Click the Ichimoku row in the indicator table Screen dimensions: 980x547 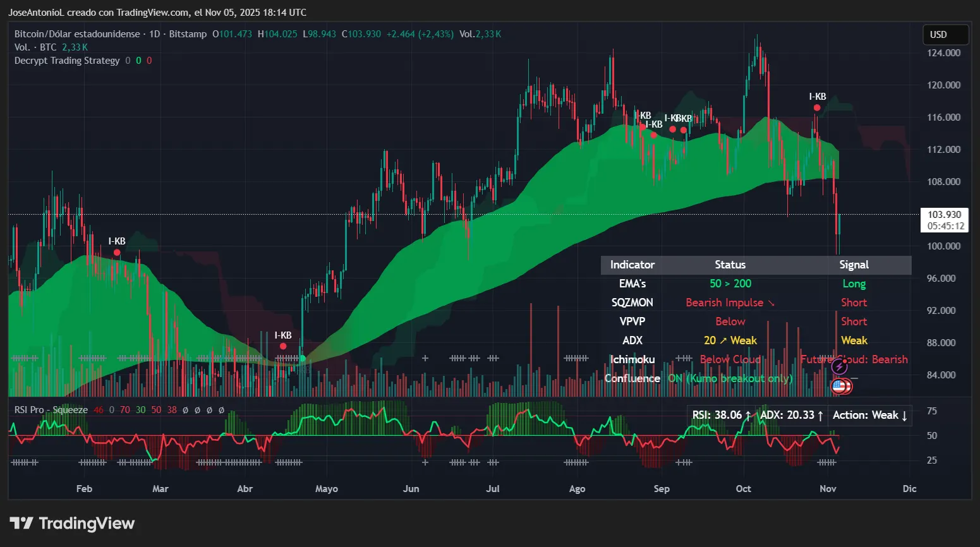(x=632, y=359)
